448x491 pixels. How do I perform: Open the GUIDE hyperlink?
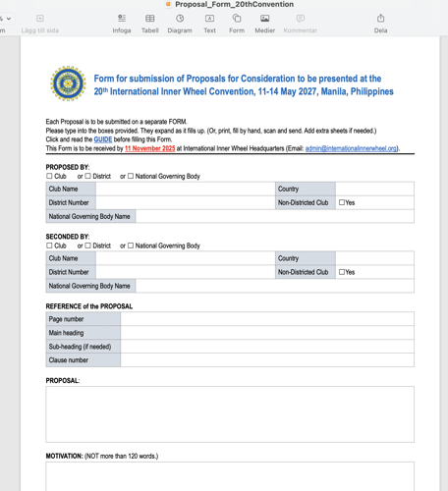pyautogui.click(x=103, y=139)
